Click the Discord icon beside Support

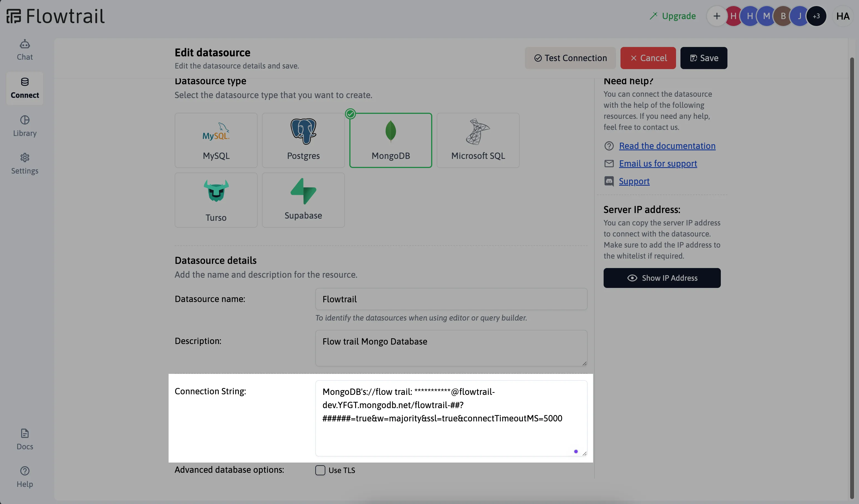point(609,181)
